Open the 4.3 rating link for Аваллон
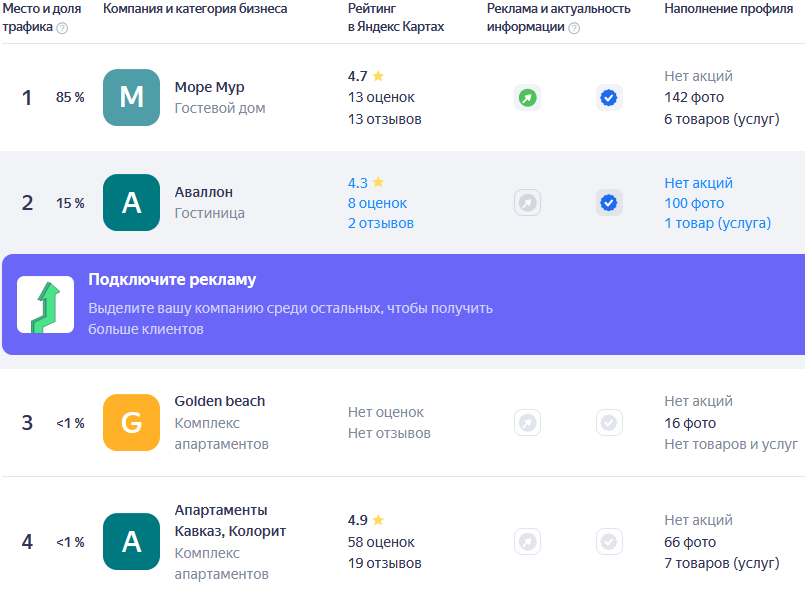805x595 pixels. [358, 183]
